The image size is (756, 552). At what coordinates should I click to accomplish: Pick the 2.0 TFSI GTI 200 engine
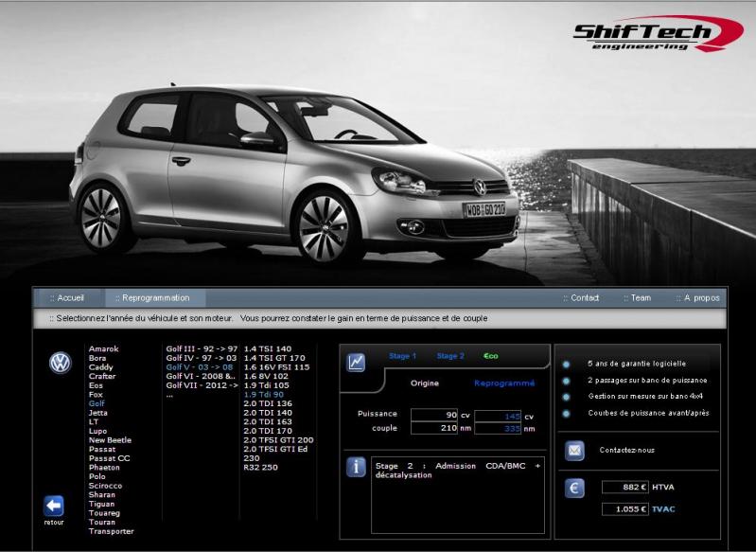(x=279, y=440)
